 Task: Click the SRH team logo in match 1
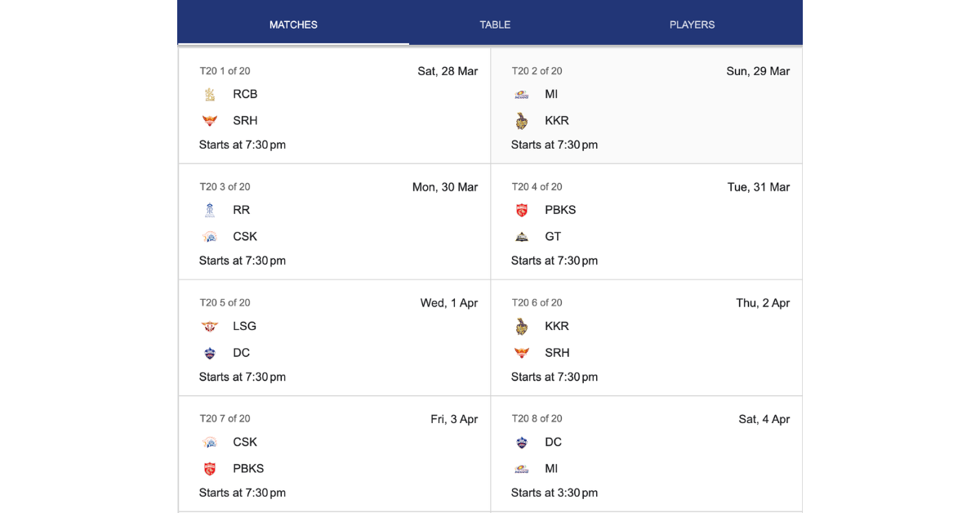click(211, 120)
